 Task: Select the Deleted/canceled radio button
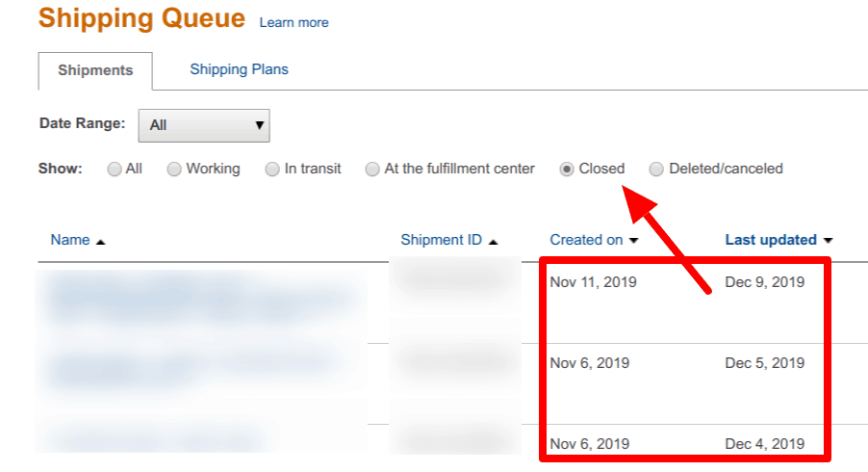656,170
